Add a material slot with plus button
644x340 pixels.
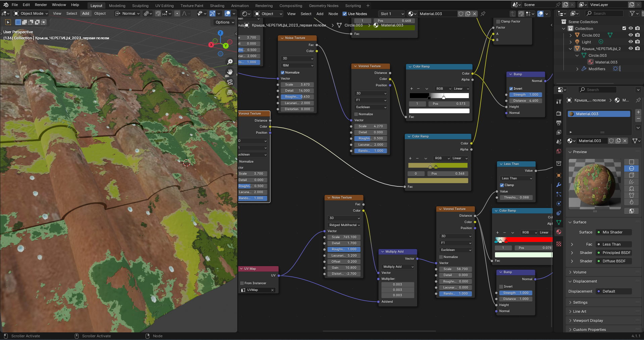tap(638, 112)
